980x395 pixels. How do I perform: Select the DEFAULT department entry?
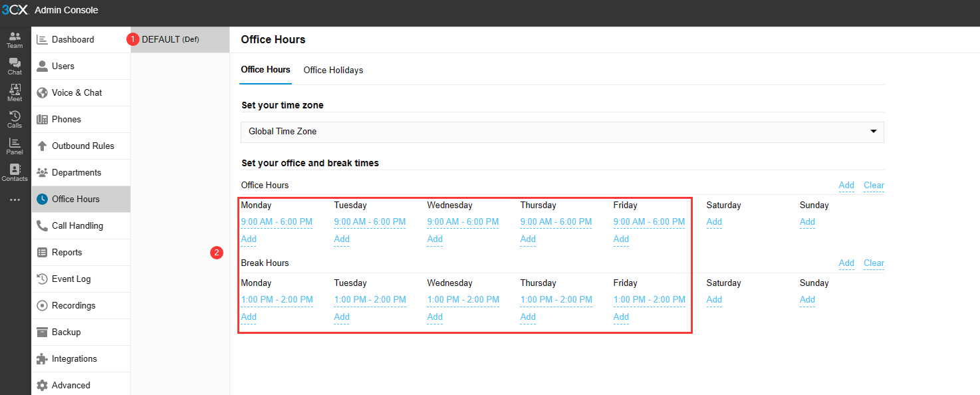pyautogui.click(x=180, y=39)
